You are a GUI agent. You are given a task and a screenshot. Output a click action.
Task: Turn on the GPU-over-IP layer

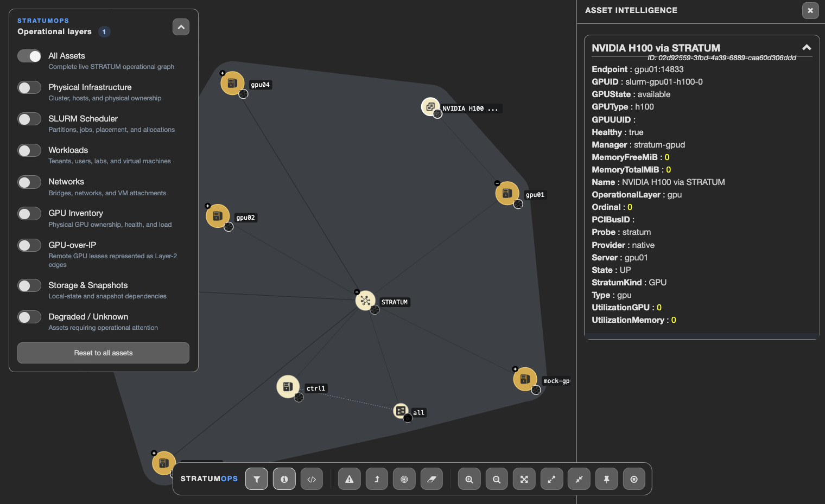coord(29,245)
